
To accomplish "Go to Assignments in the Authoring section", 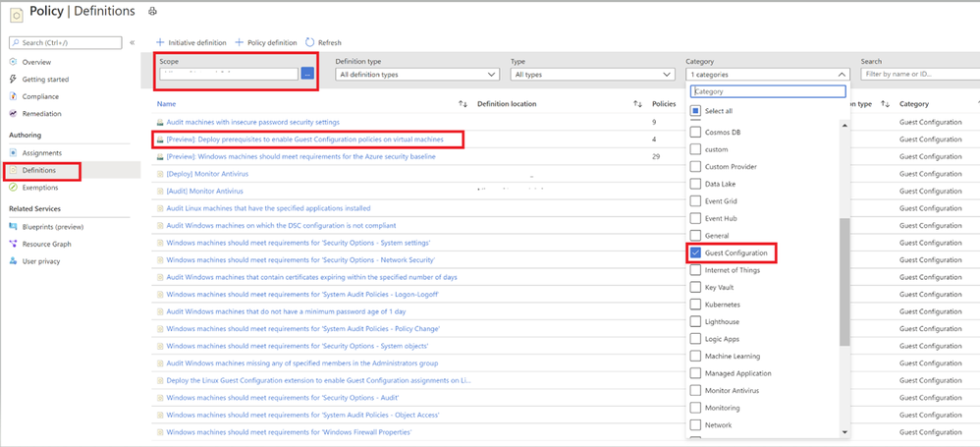I will pos(42,152).
